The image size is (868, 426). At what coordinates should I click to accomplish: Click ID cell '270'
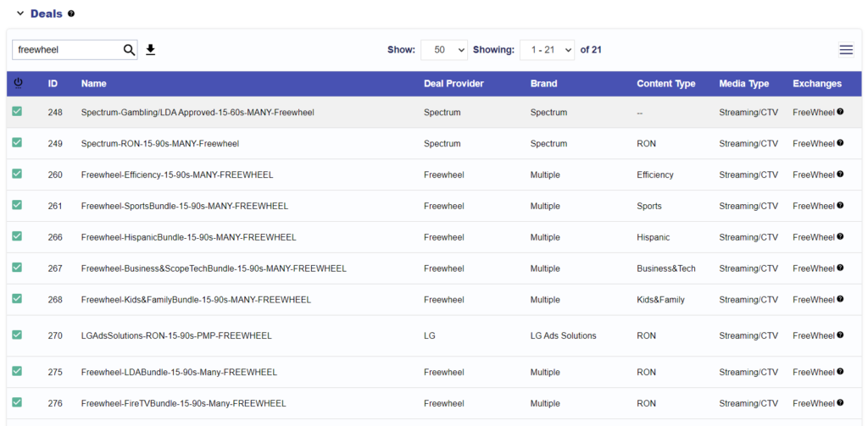55,336
